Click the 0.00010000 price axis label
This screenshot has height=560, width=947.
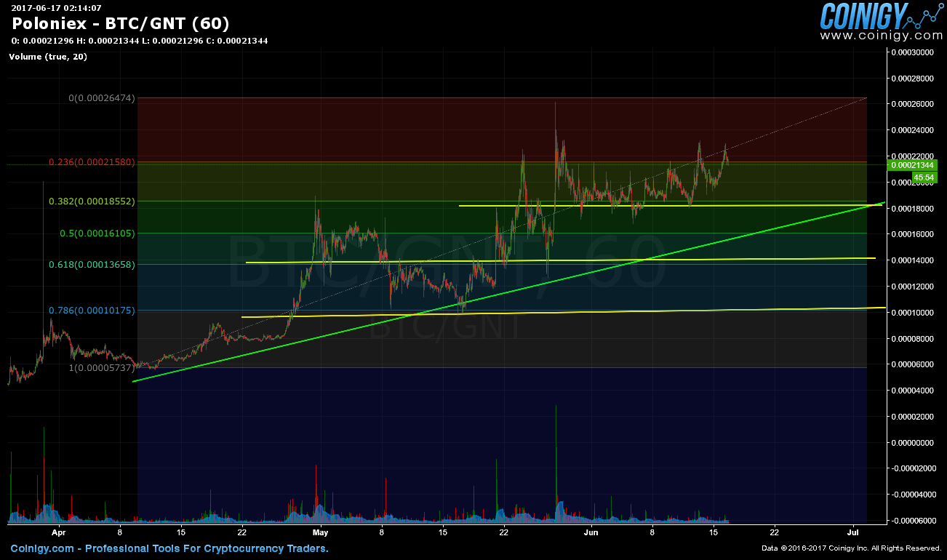click(914, 313)
